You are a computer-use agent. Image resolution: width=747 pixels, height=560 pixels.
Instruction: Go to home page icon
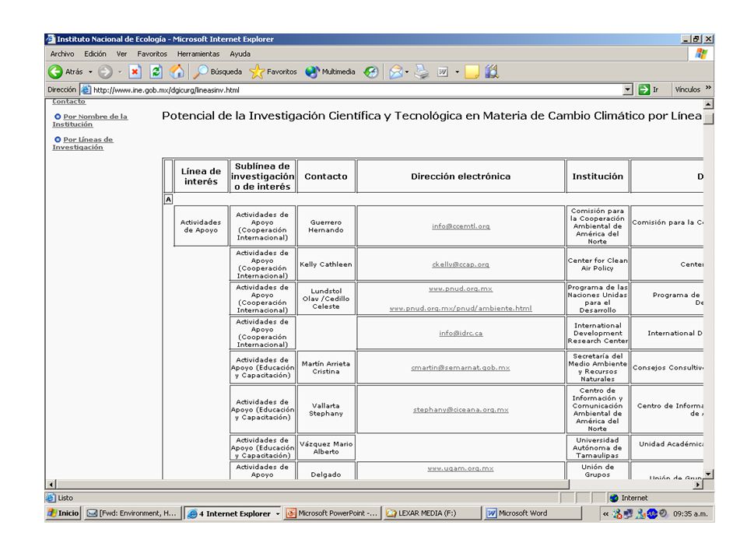(177, 72)
